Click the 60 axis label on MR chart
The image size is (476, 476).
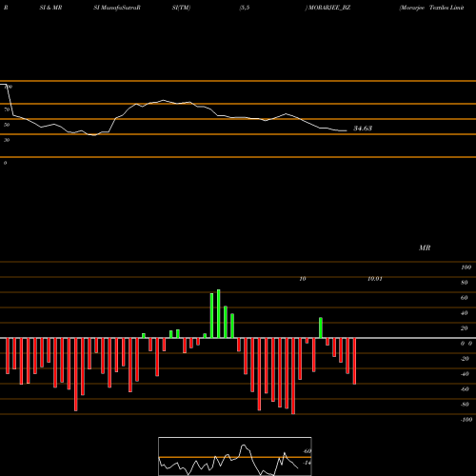pyautogui.click(x=464, y=298)
